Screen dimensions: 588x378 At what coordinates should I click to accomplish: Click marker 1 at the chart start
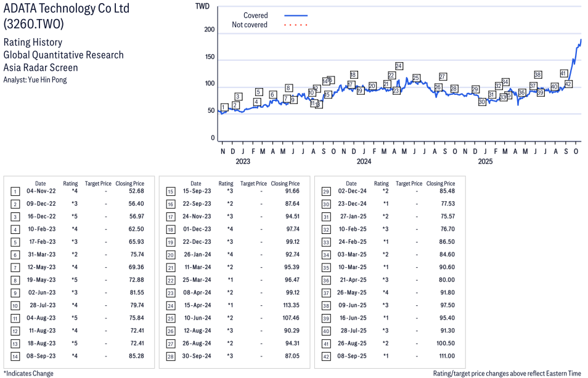[223, 107]
